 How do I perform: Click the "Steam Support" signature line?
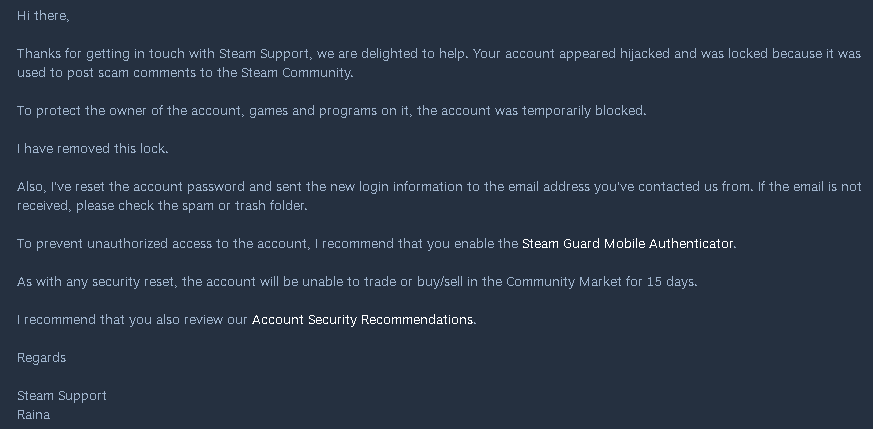pyautogui.click(x=61, y=396)
